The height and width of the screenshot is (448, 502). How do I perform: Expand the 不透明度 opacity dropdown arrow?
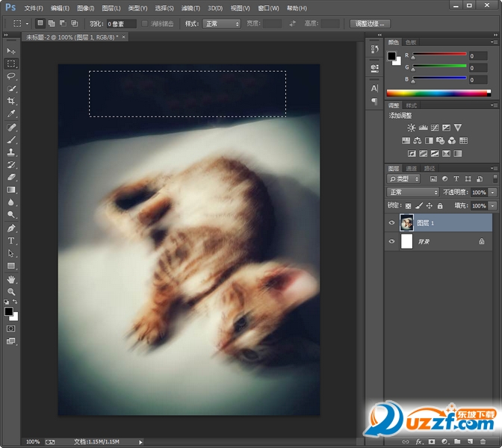492,193
